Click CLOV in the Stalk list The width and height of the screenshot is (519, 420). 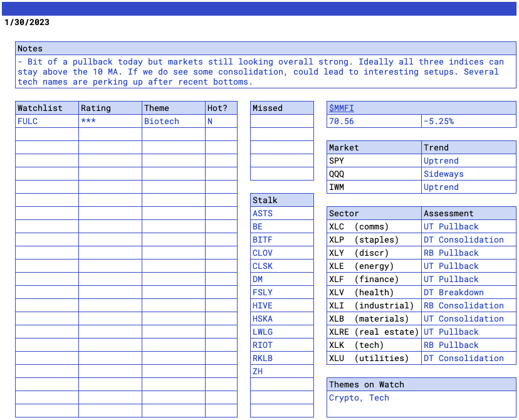click(x=282, y=253)
